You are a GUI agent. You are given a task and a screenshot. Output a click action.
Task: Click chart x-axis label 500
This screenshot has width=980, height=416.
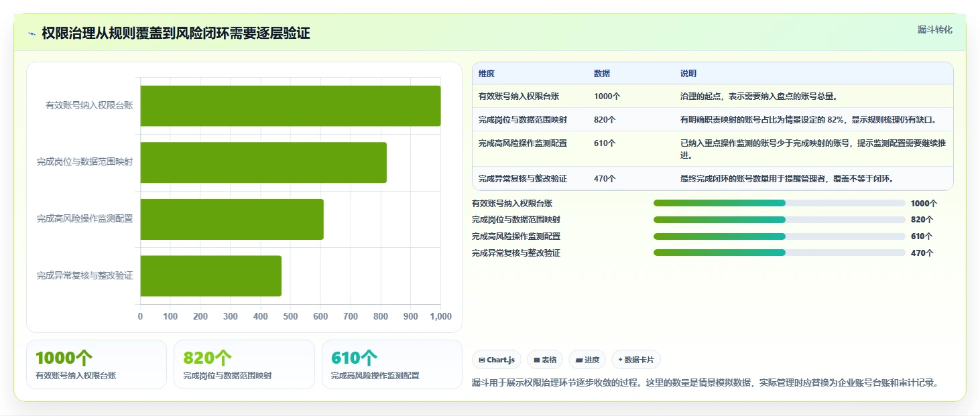coord(290,316)
